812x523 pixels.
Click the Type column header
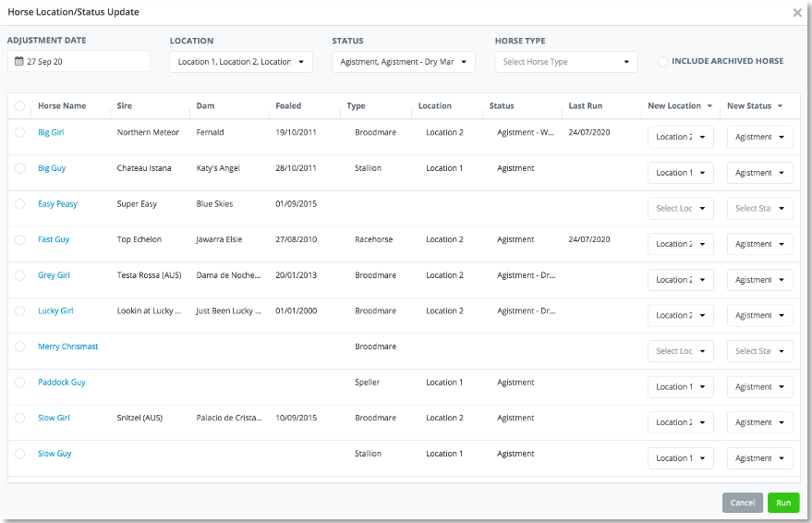[x=356, y=106]
